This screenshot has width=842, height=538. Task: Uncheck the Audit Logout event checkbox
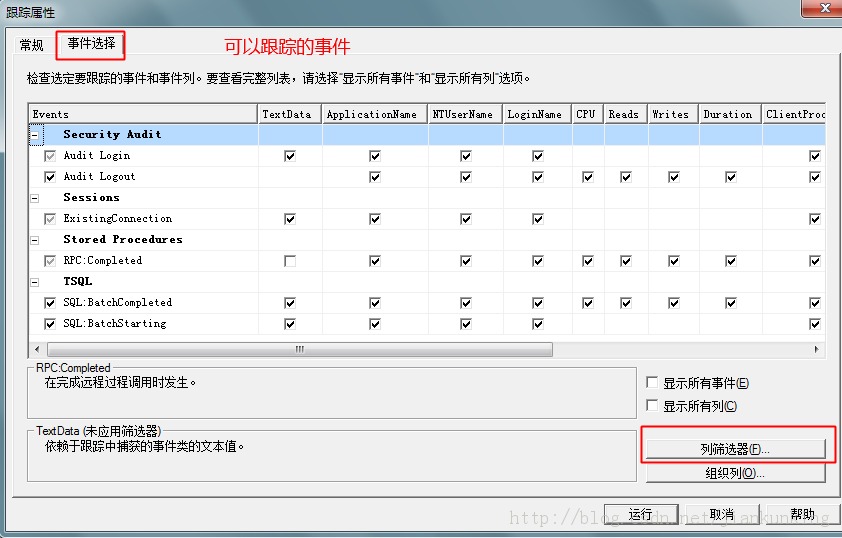pyautogui.click(x=50, y=177)
